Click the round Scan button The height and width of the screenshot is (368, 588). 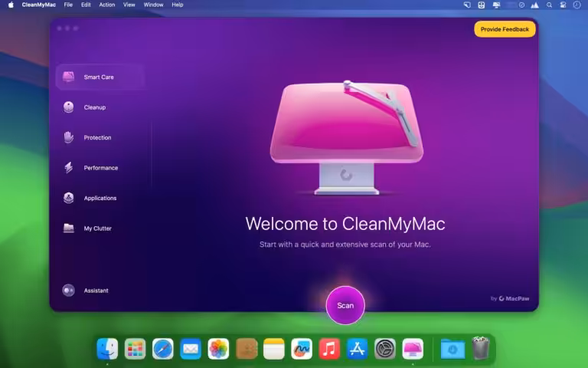[x=345, y=305]
